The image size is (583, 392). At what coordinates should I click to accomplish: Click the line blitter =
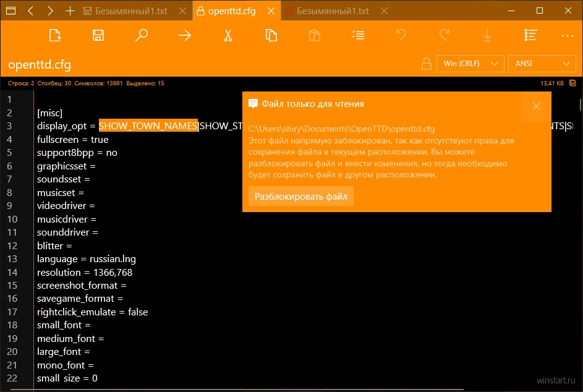tap(54, 246)
